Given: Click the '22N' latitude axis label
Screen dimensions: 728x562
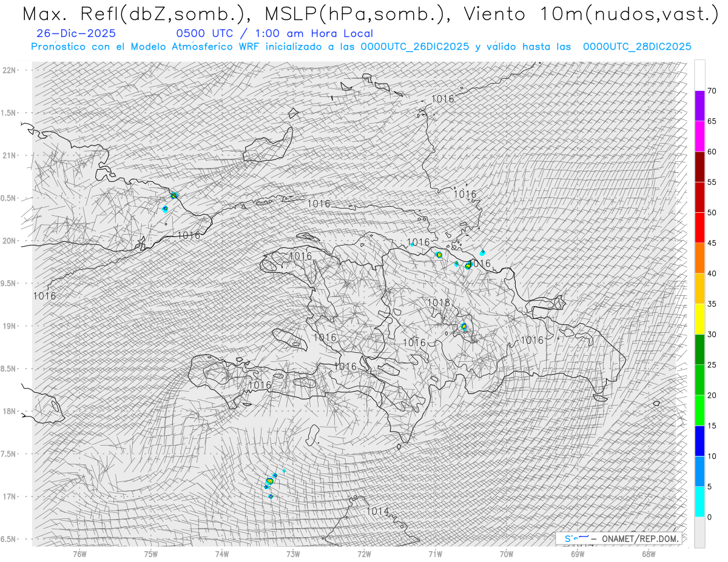Looking at the screenshot, I should coord(10,70).
